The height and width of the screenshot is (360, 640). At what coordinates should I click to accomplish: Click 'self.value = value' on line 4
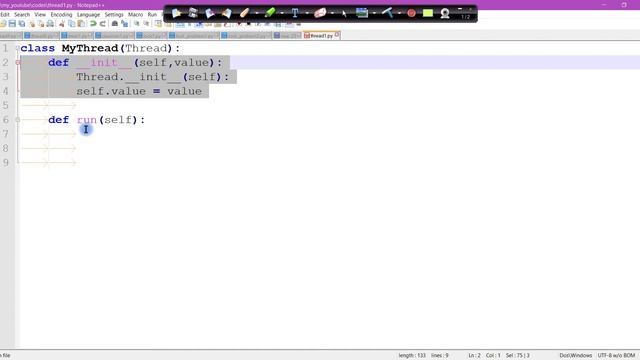coord(139,91)
